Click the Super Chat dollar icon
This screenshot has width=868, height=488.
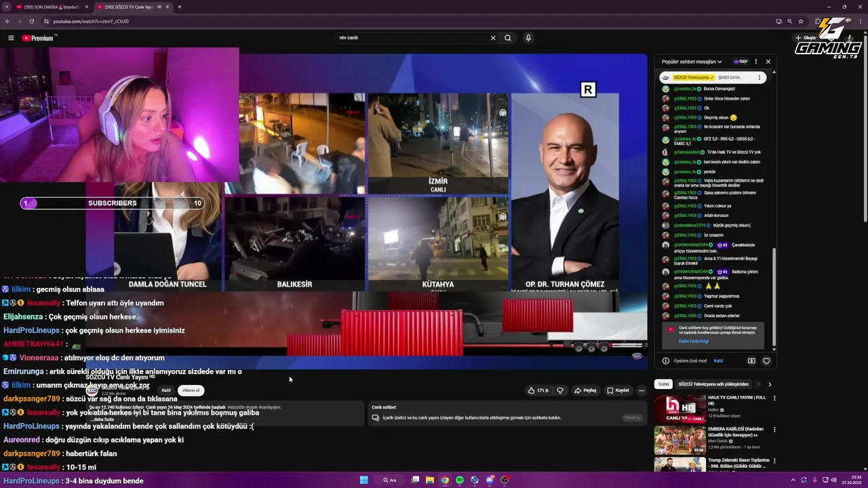751,361
